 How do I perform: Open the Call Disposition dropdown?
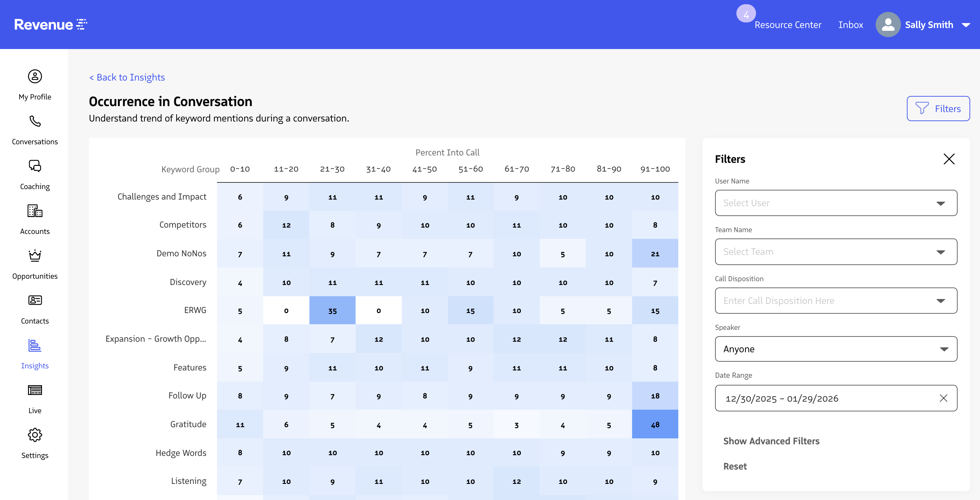coord(835,301)
